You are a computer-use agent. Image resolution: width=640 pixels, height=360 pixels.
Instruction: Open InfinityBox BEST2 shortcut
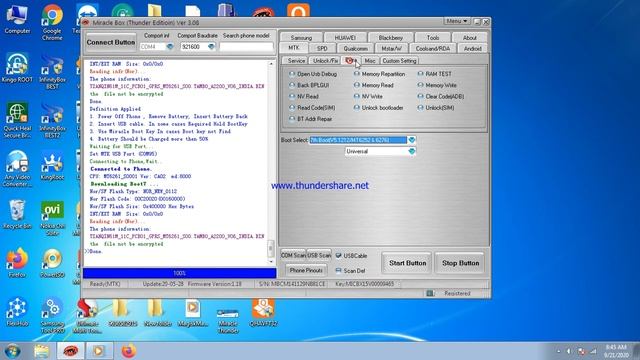click(x=52, y=120)
